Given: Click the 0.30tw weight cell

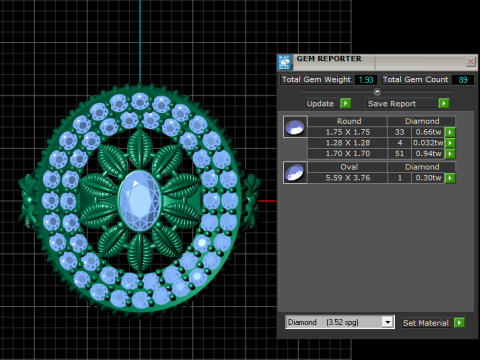Looking at the screenshot, I should [428, 178].
